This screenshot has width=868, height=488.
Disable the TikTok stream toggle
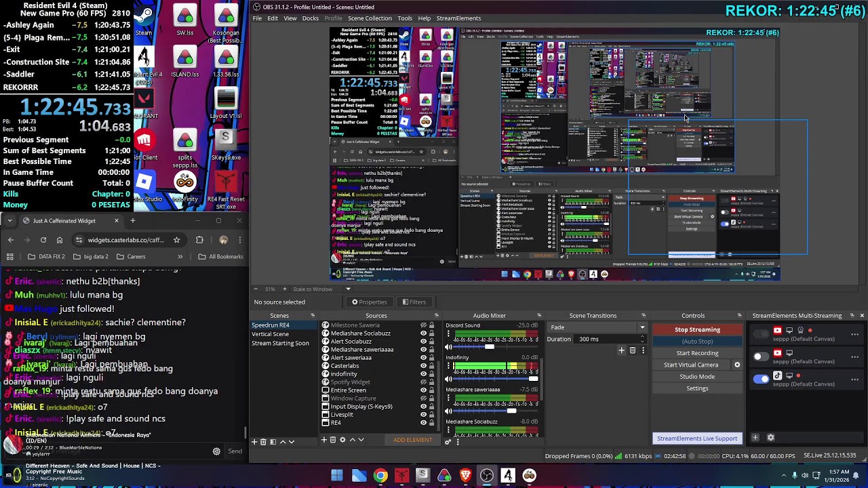coord(762,378)
